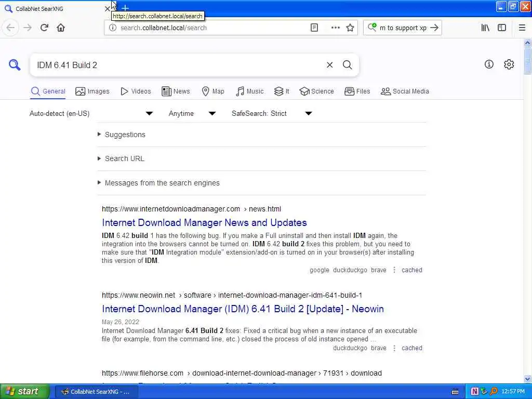
Task: Bookmark this page with star icon
Action: tap(350, 28)
